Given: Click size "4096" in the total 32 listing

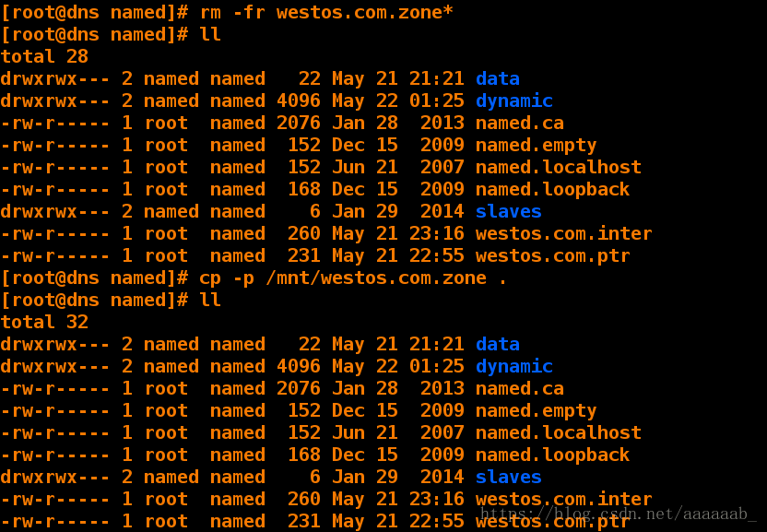Looking at the screenshot, I should point(299,366).
